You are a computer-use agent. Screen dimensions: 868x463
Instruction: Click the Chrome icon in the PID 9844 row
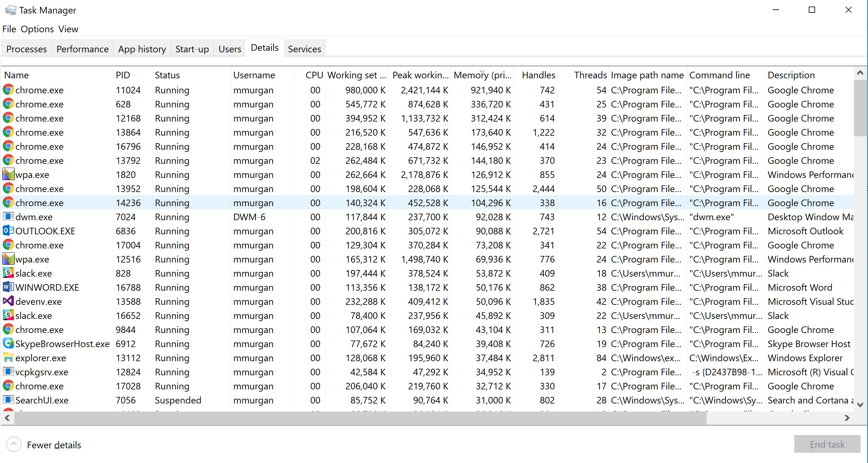[8, 329]
